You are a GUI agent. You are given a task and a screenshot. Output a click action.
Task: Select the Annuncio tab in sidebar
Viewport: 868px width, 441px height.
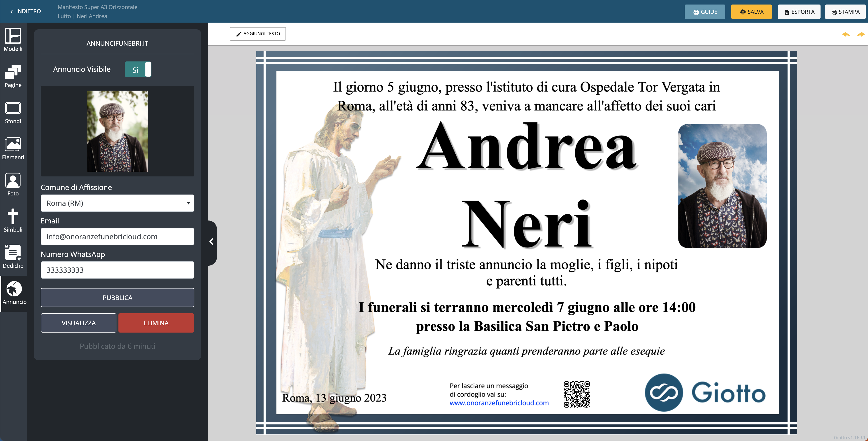[x=14, y=293]
